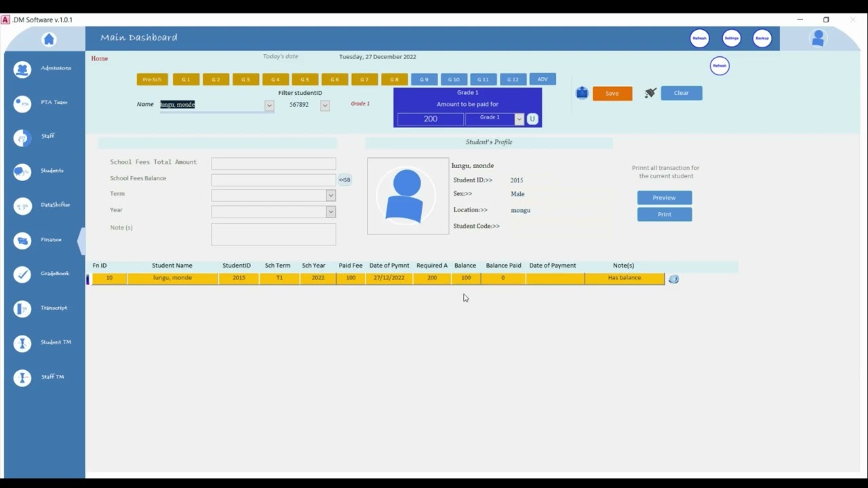The width and height of the screenshot is (868, 488).
Task: Select the G 9 grade tab
Action: tap(424, 79)
